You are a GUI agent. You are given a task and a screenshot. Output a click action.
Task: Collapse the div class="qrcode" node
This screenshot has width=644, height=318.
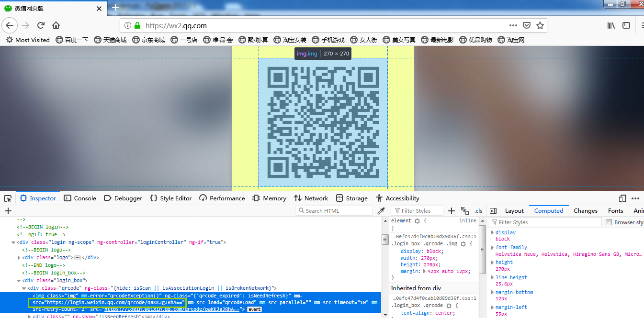[24, 288]
